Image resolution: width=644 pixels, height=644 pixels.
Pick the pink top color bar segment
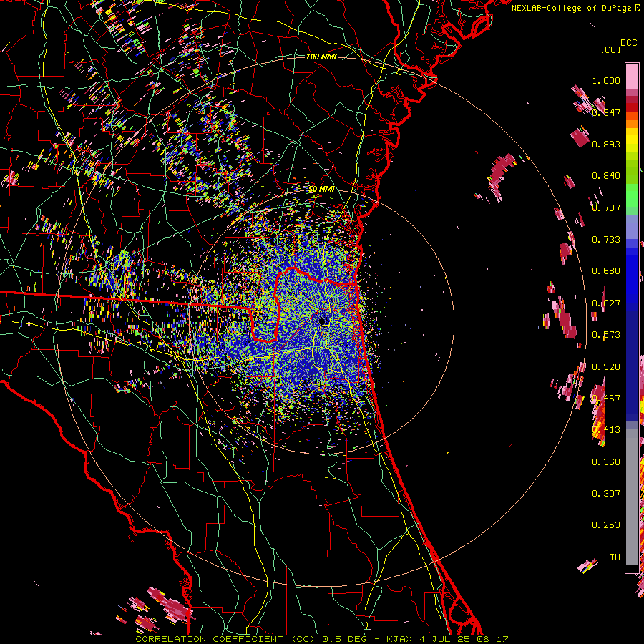point(632,76)
